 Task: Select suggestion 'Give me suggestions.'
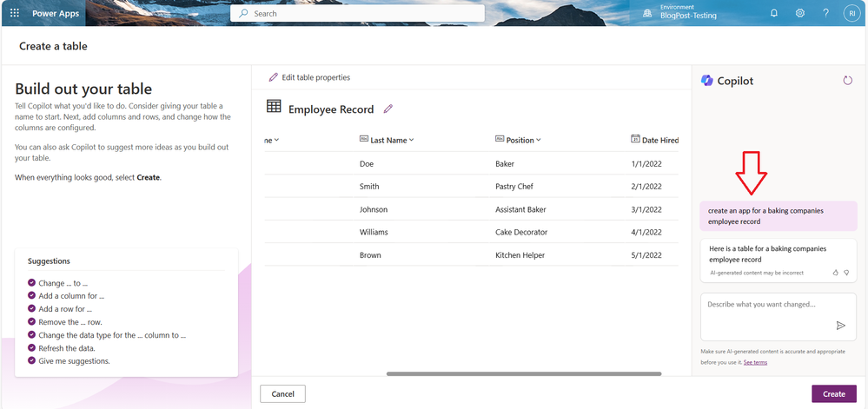click(74, 361)
